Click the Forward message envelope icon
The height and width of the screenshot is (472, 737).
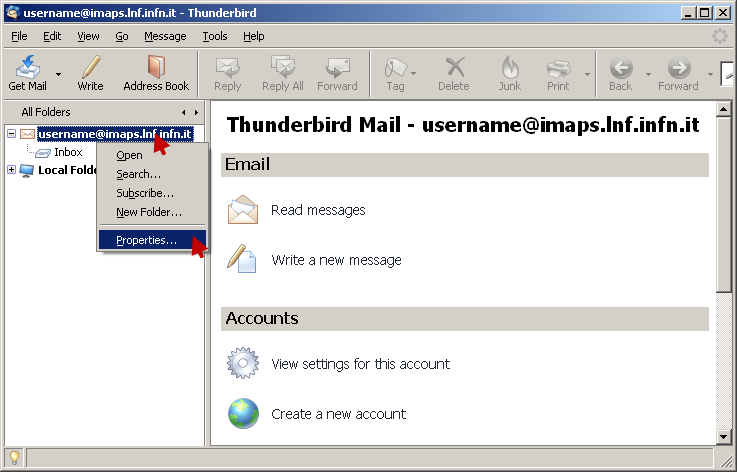[337, 68]
